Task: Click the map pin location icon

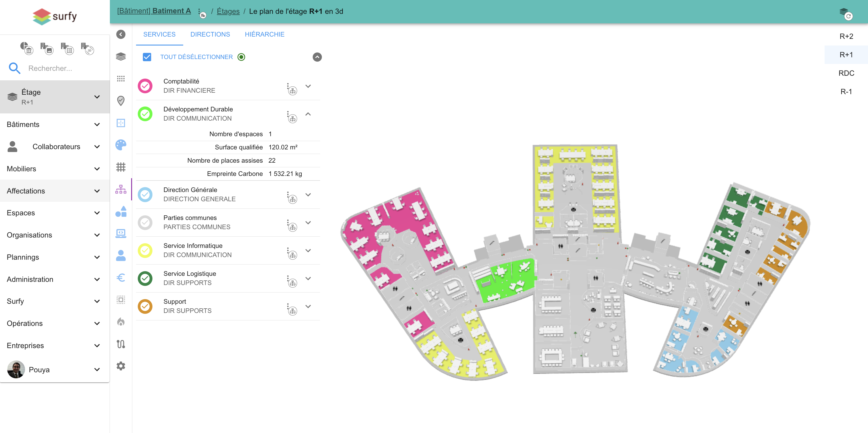Action: click(x=121, y=100)
